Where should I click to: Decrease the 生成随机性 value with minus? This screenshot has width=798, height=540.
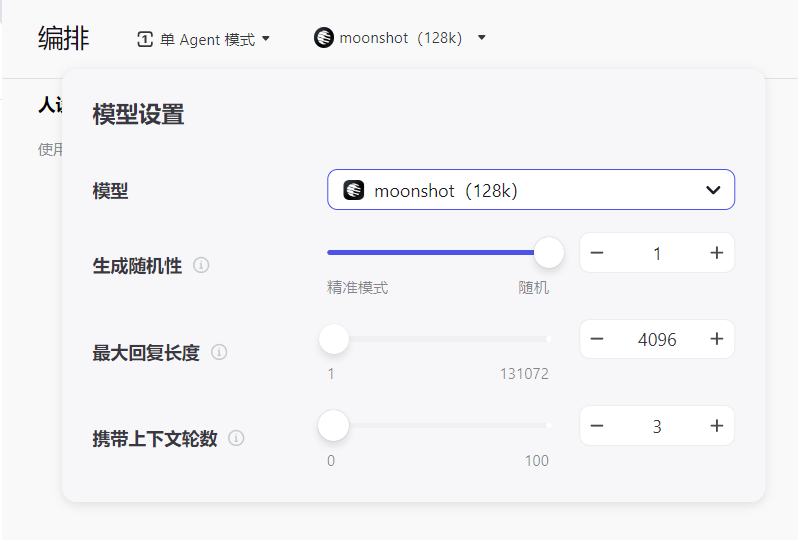point(597,253)
